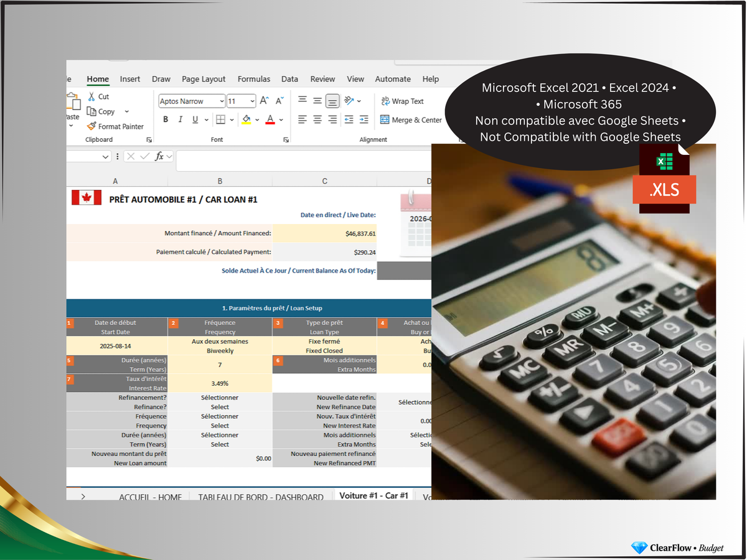
Task: Open font color dropdown arrow
Action: pos(281,120)
